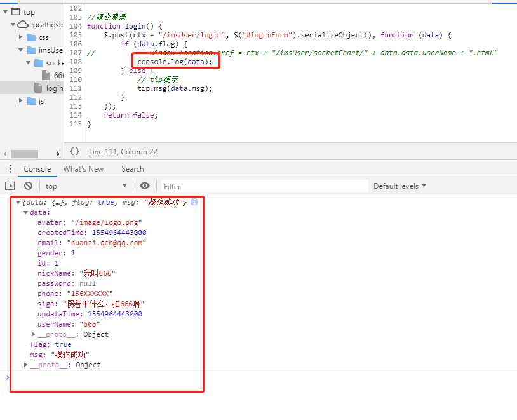Expand the js folder arrow
517x420 pixels.
(x=20, y=100)
